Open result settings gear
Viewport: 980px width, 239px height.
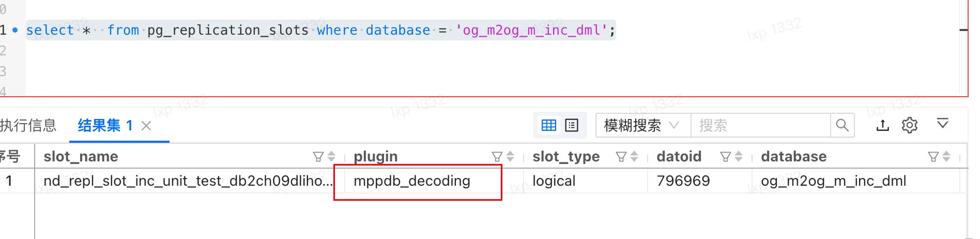[x=910, y=125]
